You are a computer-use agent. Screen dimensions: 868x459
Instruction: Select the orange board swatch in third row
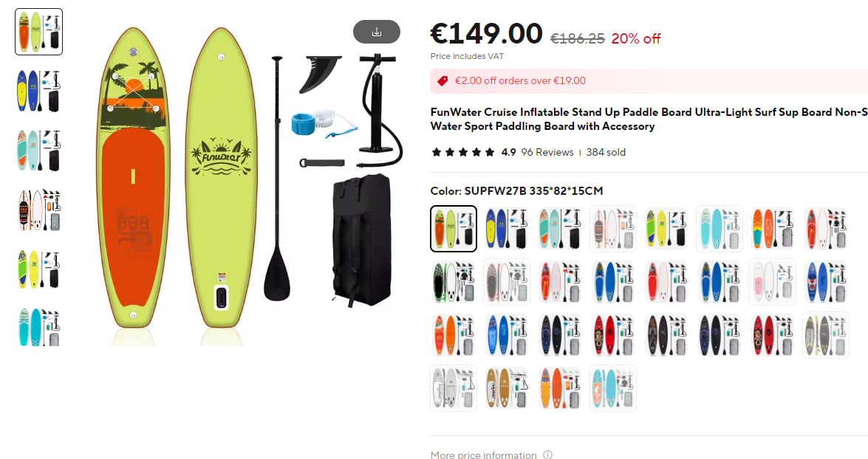454,334
